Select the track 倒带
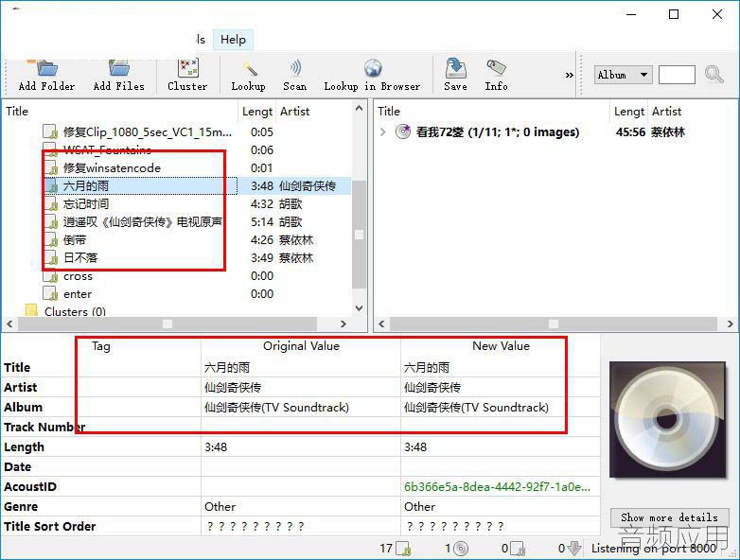740x560 pixels. point(75,239)
